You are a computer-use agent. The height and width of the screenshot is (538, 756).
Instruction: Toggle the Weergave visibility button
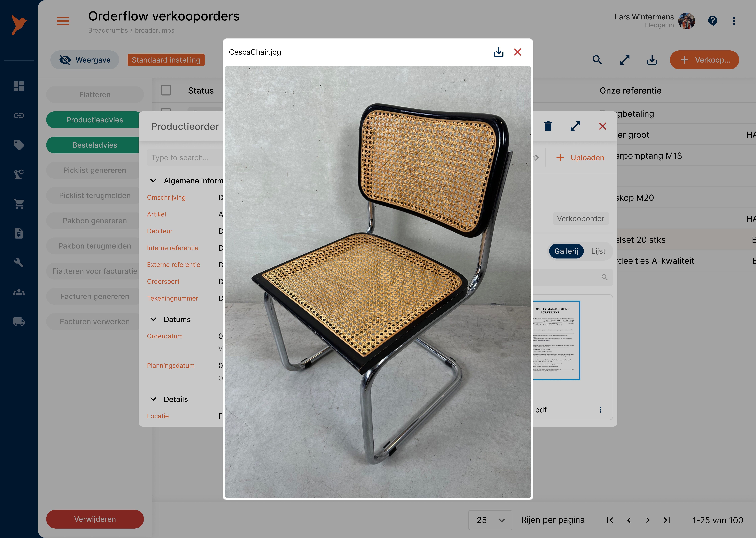85,60
